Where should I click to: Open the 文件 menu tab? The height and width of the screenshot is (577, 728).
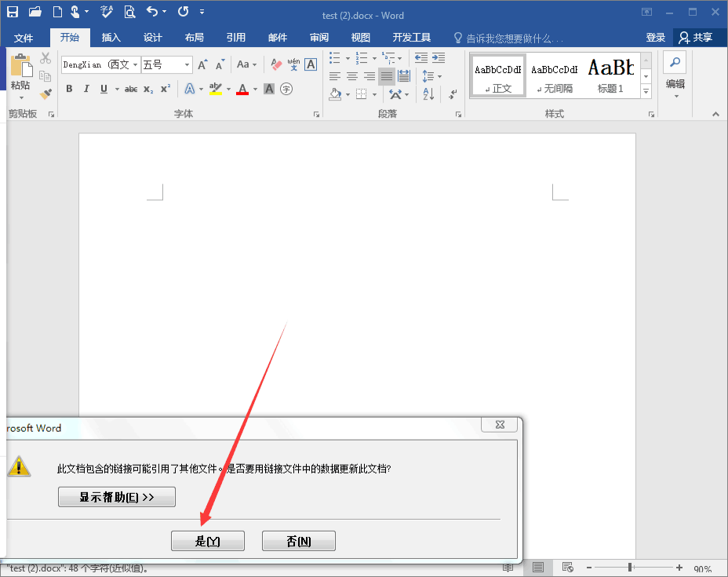click(x=24, y=38)
